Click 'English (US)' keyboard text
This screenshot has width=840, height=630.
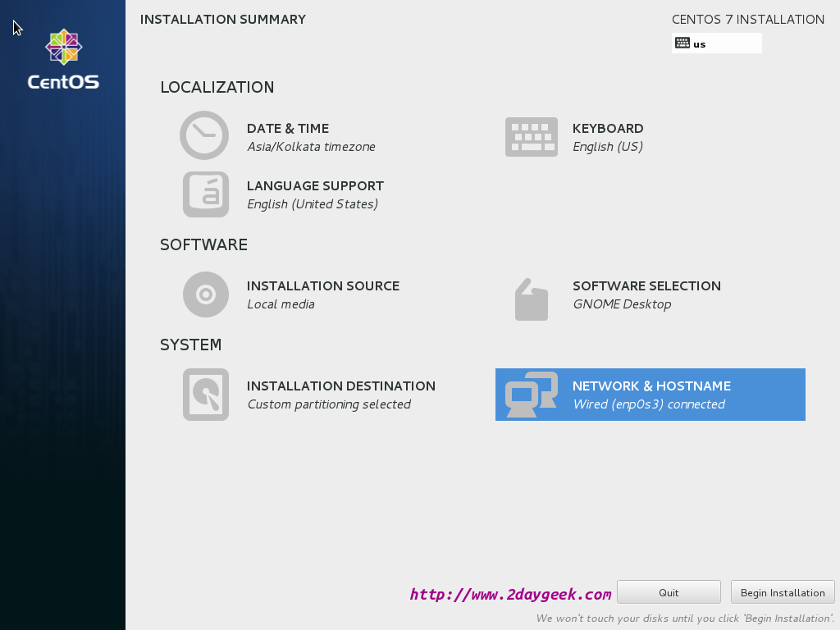(608, 147)
